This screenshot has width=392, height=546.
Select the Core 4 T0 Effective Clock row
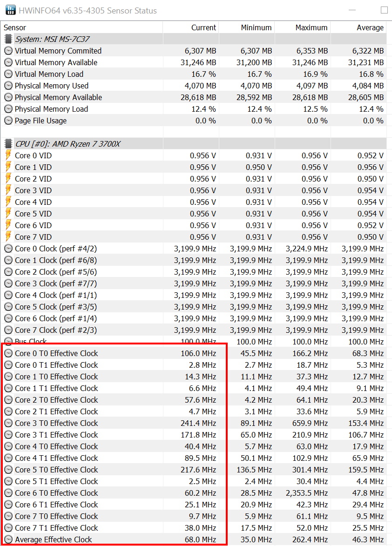(194, 446)
